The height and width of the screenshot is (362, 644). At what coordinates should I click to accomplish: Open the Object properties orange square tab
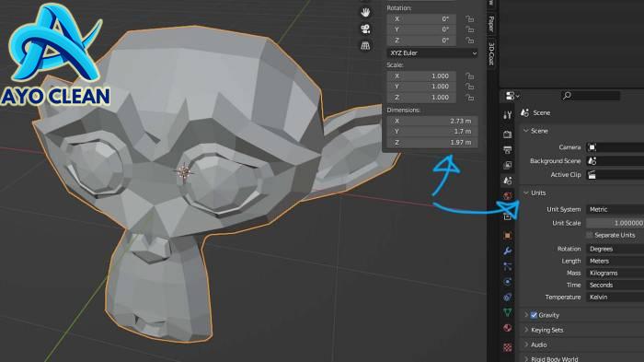point(508,235)
